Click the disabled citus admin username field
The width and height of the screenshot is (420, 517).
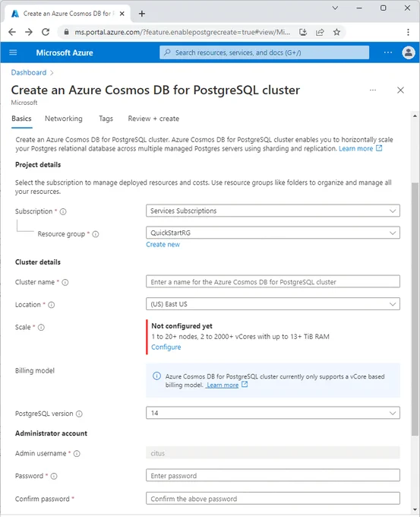click(x=273, y=452)
